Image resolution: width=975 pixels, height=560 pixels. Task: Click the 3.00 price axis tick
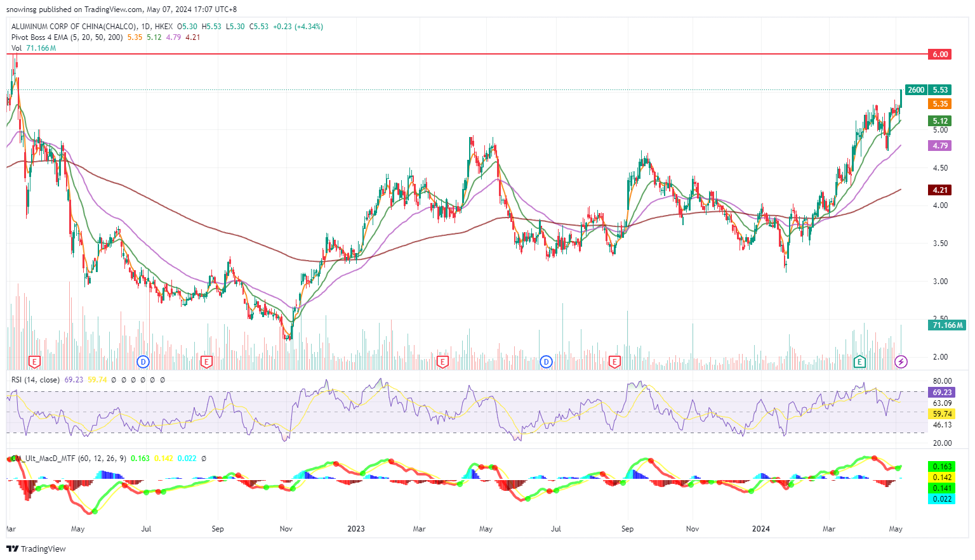pos(940,282)
